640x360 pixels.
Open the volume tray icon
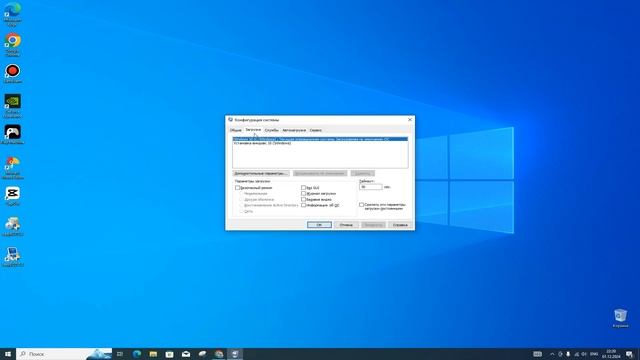584,354
